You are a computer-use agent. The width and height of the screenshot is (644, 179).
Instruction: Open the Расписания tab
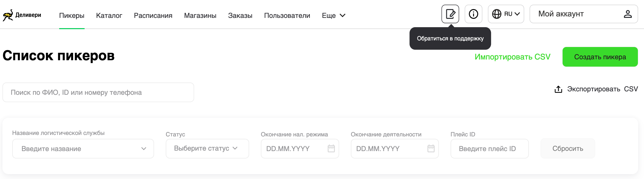click(153, 15)
